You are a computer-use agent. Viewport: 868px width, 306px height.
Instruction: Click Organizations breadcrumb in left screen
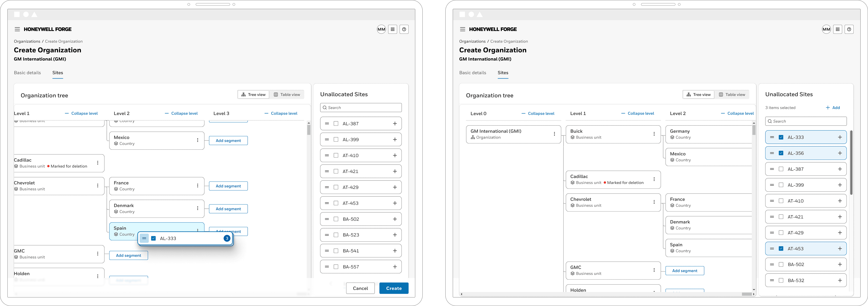point(27,41)
